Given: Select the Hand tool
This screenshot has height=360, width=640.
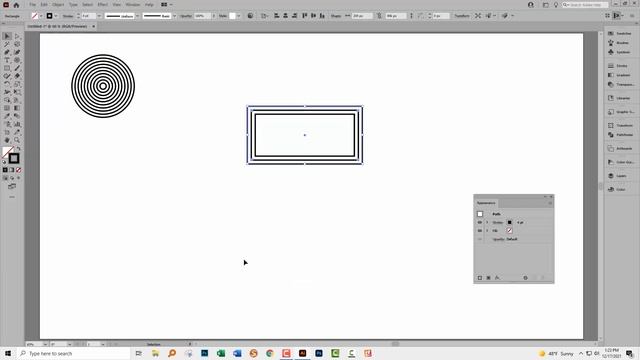Looking at the screenshot, I should (x=7, y=140).
